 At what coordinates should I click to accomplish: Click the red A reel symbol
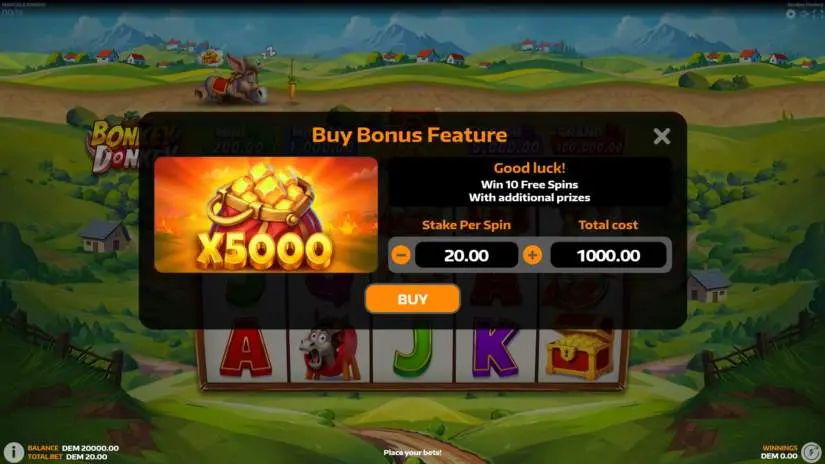tap(245, 348)
